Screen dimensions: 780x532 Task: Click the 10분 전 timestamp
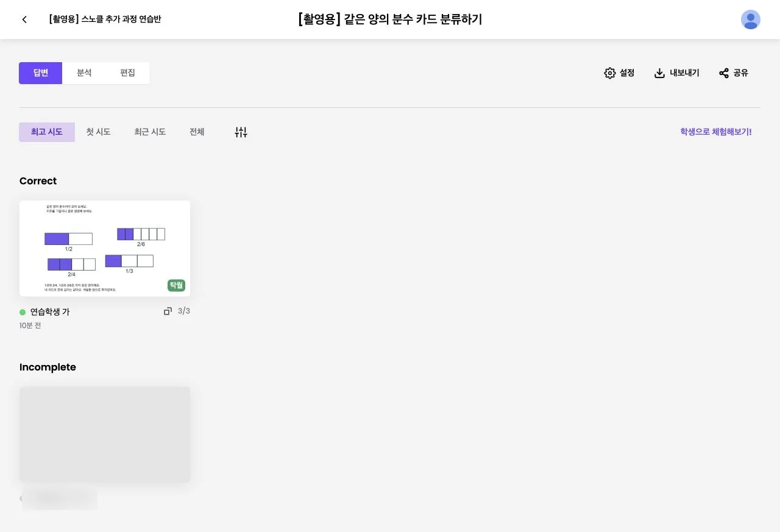[30, 326]
